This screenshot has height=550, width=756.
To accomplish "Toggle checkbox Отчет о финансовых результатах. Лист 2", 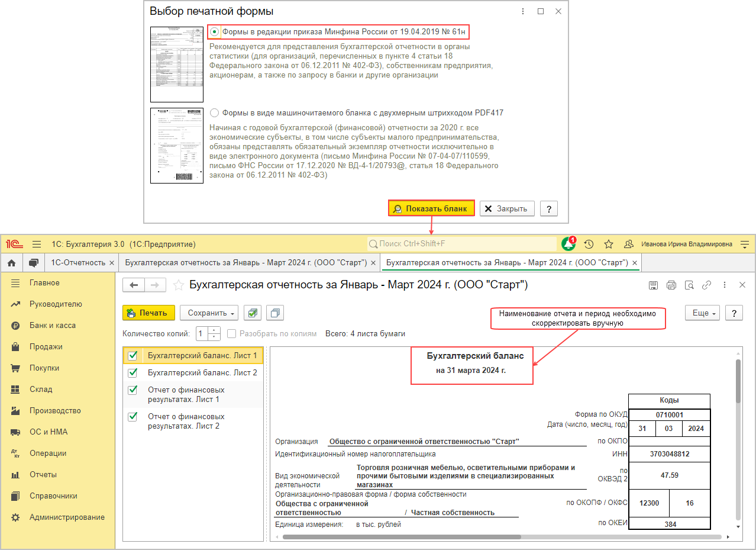I will (133, 417).
